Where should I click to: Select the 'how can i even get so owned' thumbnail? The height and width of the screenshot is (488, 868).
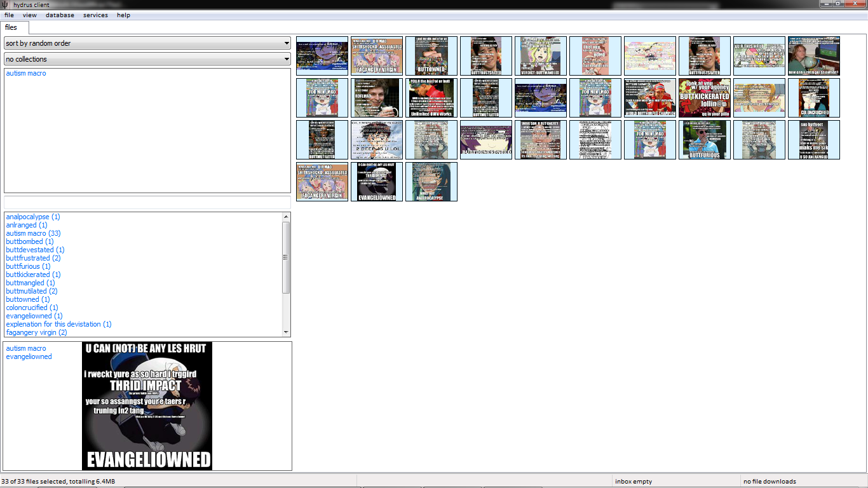(x=814, y=56)
